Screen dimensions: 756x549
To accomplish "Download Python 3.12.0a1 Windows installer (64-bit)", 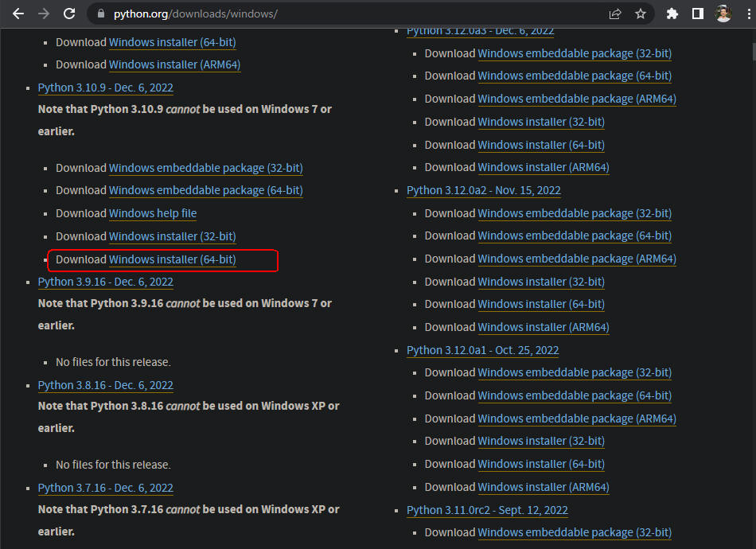I will (541, 464).
